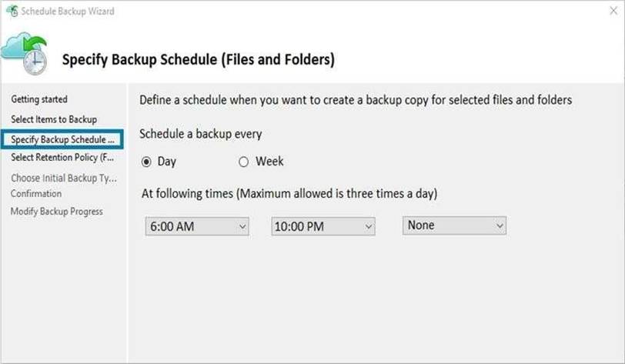Jump to the Select Retention Policy step
625x364 pixels.
point(62,157)
